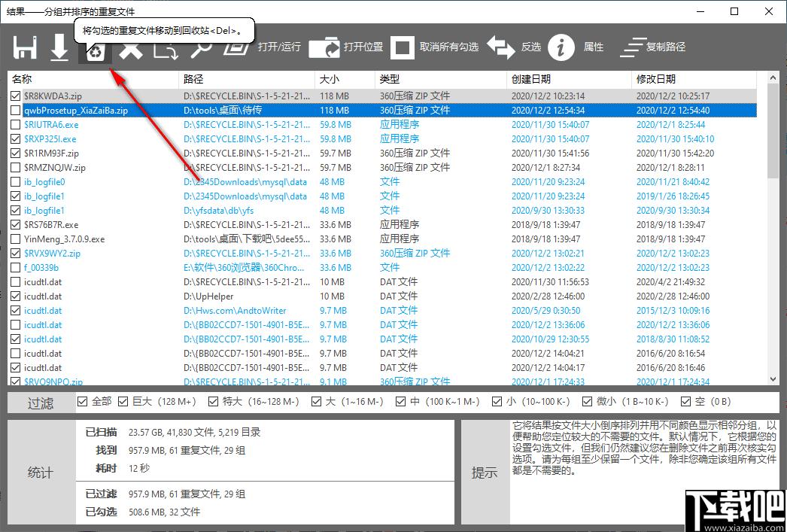Sort by the 名称 column header
The image size is (787, 532).
click(x=93, y=79)
